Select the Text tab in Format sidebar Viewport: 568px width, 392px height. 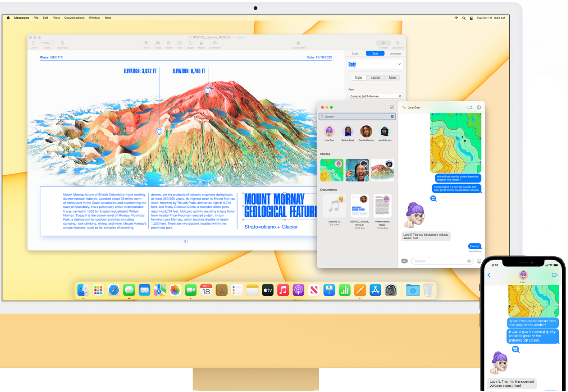pos(375,53)
